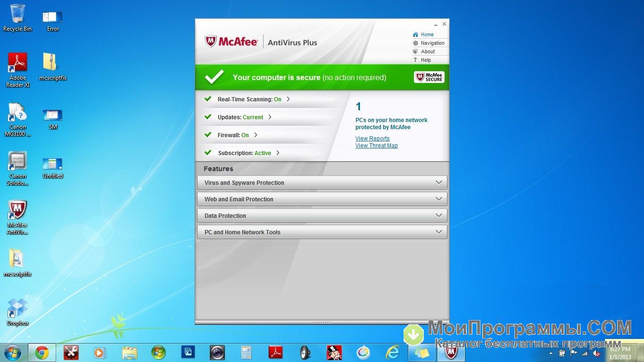Launch Windows Media Player from taskbar
644x362 pixels.
[x=99, y=352]
